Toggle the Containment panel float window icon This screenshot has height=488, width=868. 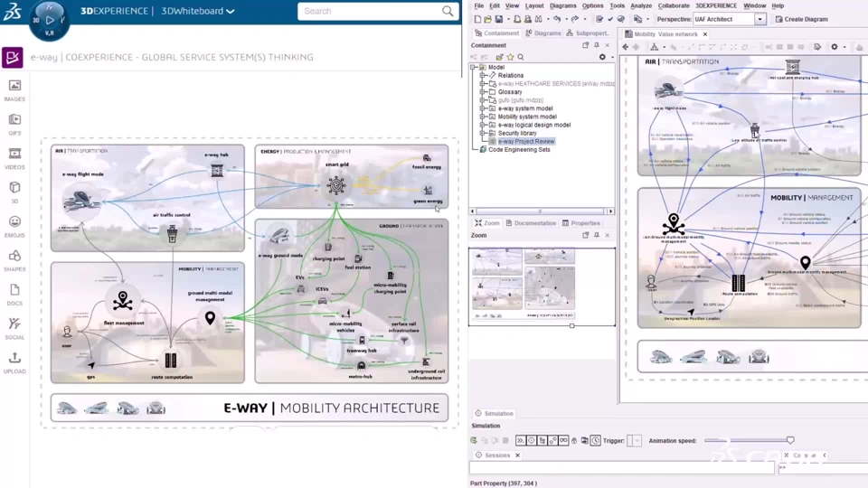[586, 45]
